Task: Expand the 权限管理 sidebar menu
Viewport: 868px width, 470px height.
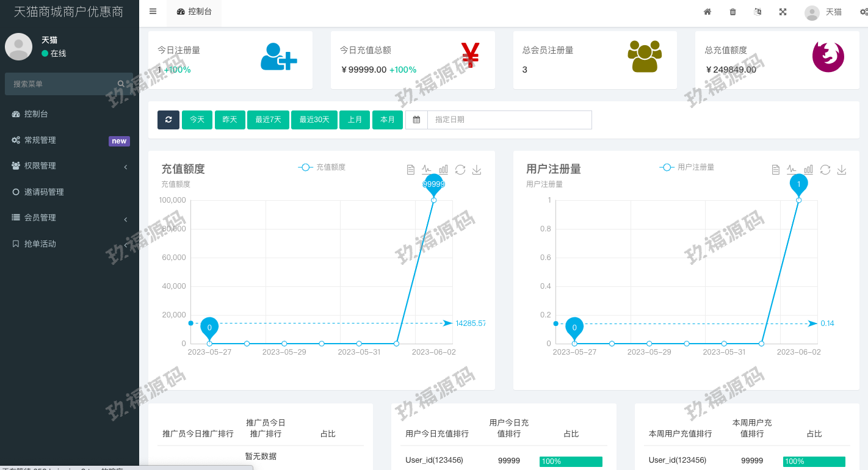Action: (x=69, y=166)
